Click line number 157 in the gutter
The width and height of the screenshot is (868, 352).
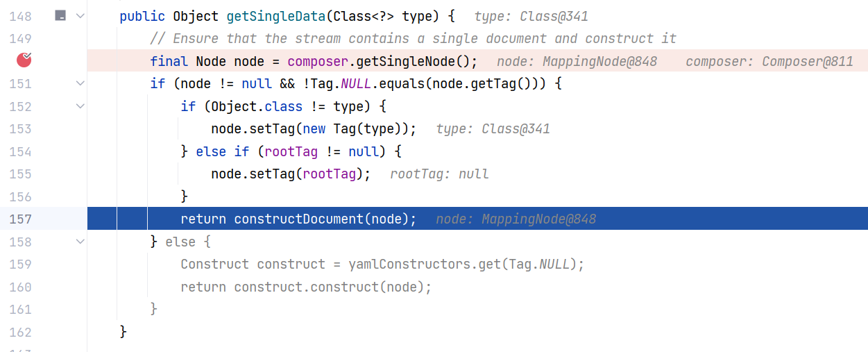coord(21,219)
